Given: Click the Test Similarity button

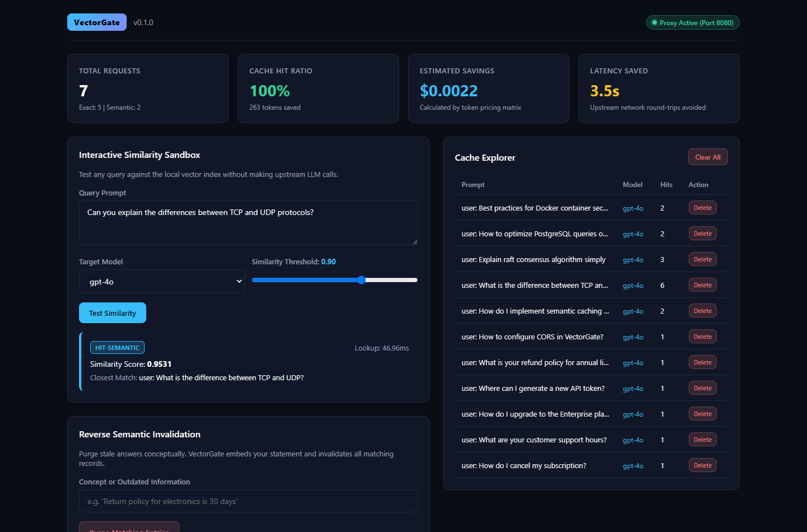Looking at the screenshot, I should tap(113, 313).
